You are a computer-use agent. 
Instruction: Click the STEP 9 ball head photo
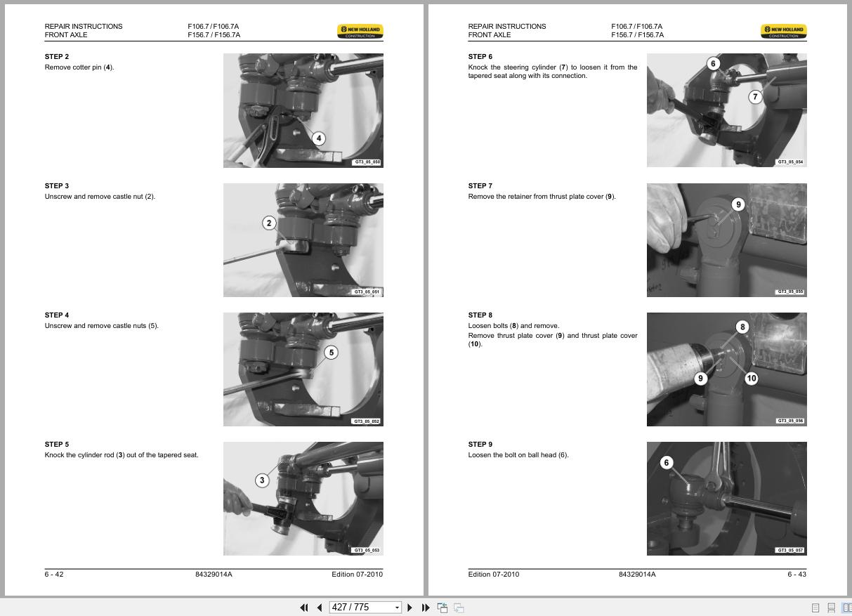point(727,498)
